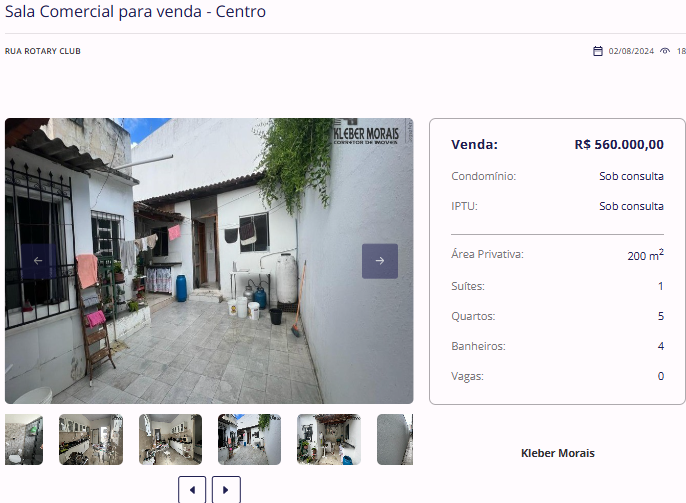This screenshot has height=503, width=686.
Task: Click the 02/08/2024 date text
Action: click(x=631, y=51)
